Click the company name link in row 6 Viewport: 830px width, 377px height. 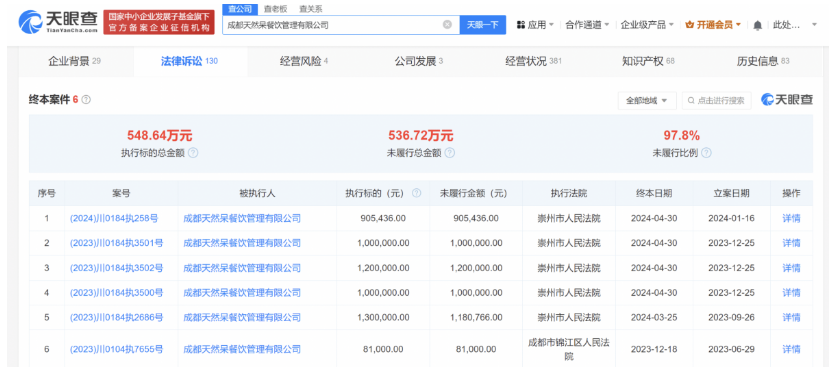(x=242, y=349)
